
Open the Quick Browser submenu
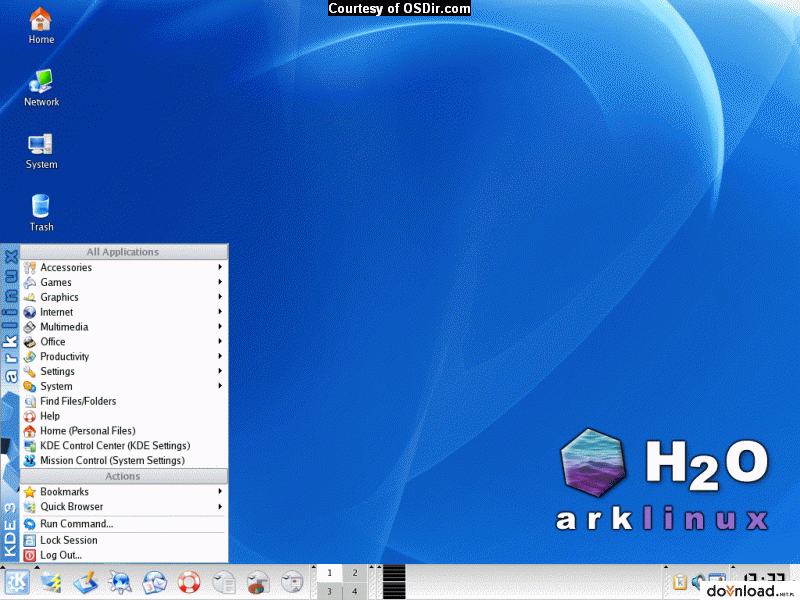[x=123, y=507]
